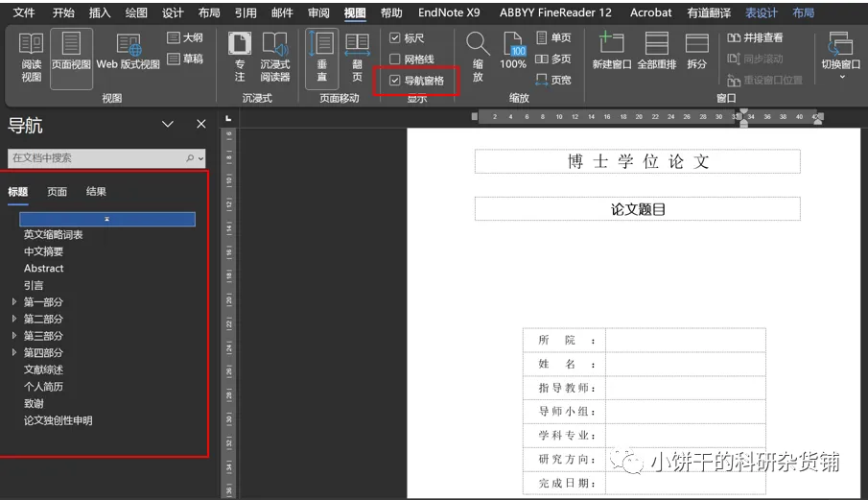Jump to heading 个人简历
The width and height of the screenshot is (868, 500).
[43, 387]
